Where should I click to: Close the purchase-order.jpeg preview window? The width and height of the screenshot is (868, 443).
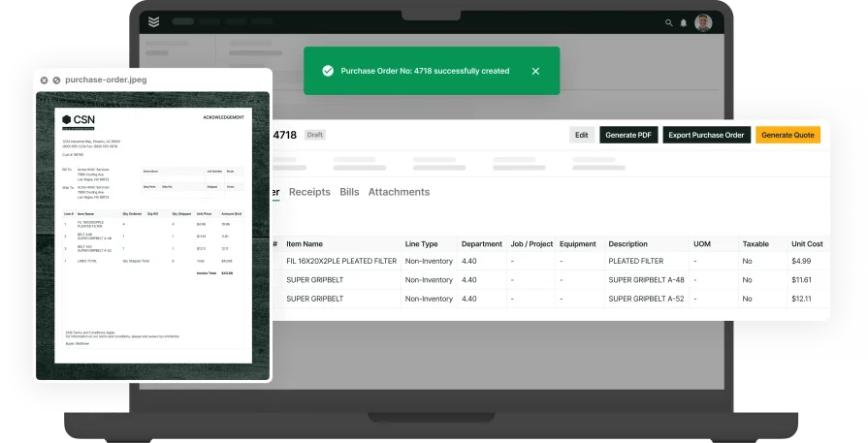tap(45, 79)
